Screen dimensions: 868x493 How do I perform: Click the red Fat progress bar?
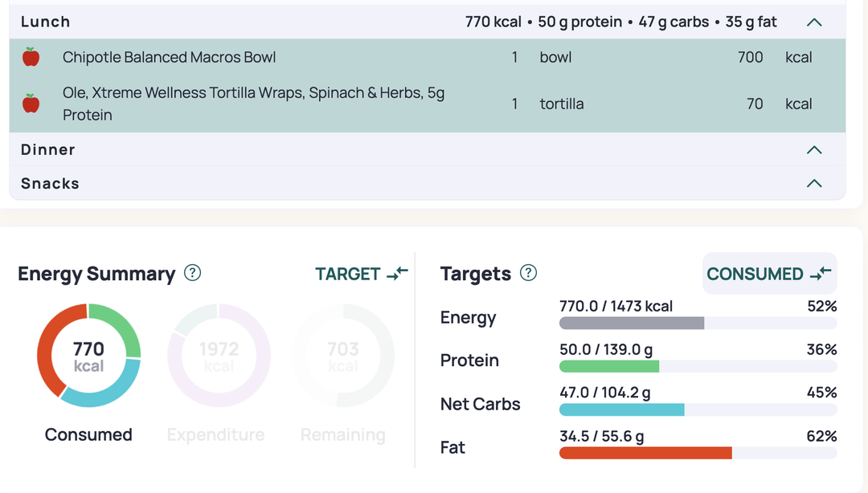tap(645, 453)
